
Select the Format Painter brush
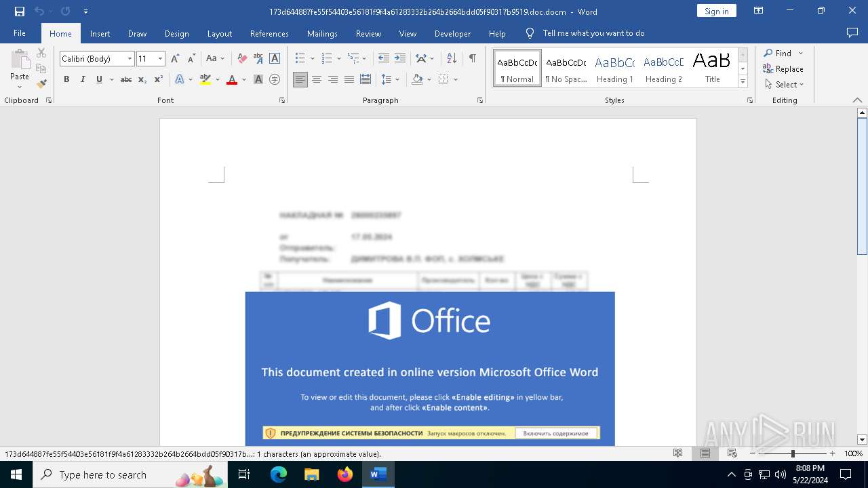(41, 84)
